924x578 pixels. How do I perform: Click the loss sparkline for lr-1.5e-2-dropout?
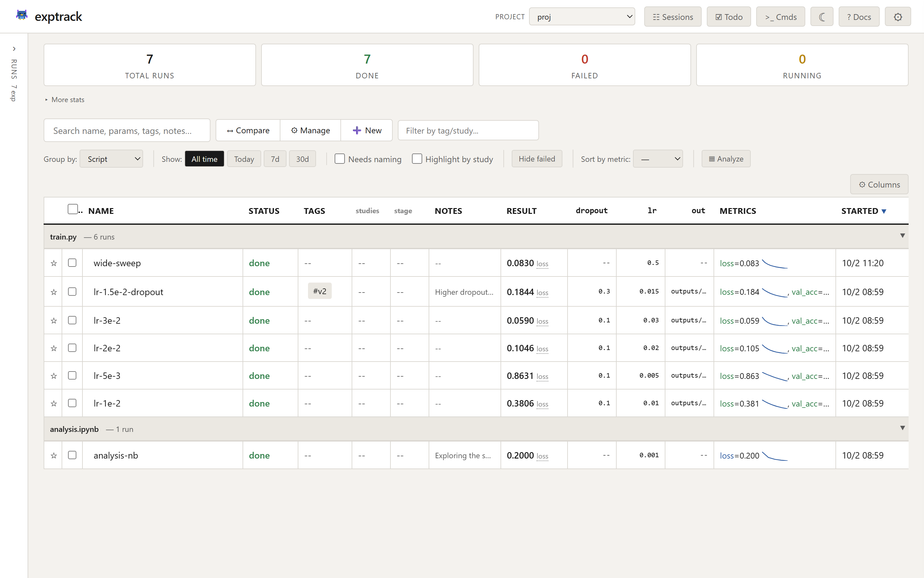(775, 293)
